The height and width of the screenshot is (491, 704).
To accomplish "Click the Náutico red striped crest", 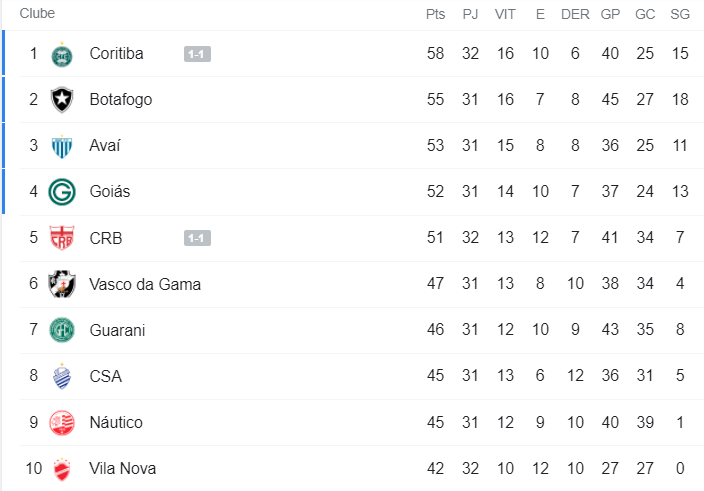I will [62, 422].
